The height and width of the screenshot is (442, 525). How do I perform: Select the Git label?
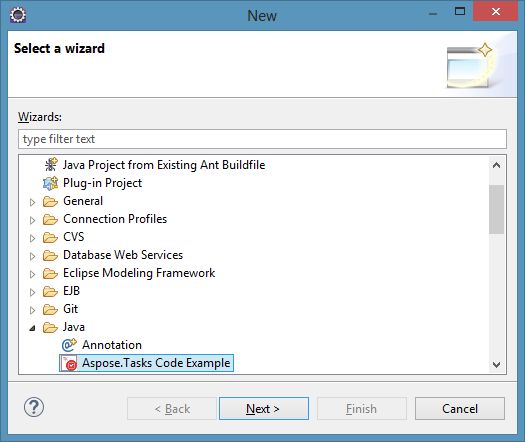pyautogui.click(x=70, y=309)
